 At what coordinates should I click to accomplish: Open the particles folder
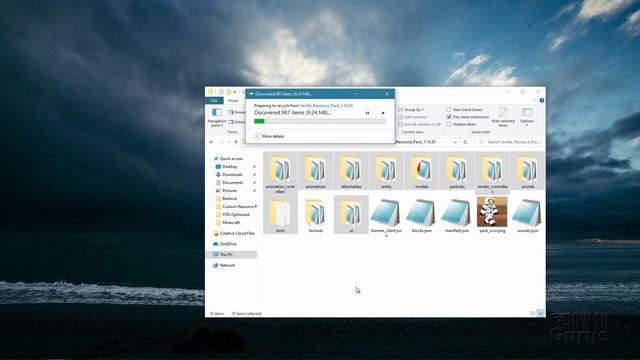coord(457,171)
